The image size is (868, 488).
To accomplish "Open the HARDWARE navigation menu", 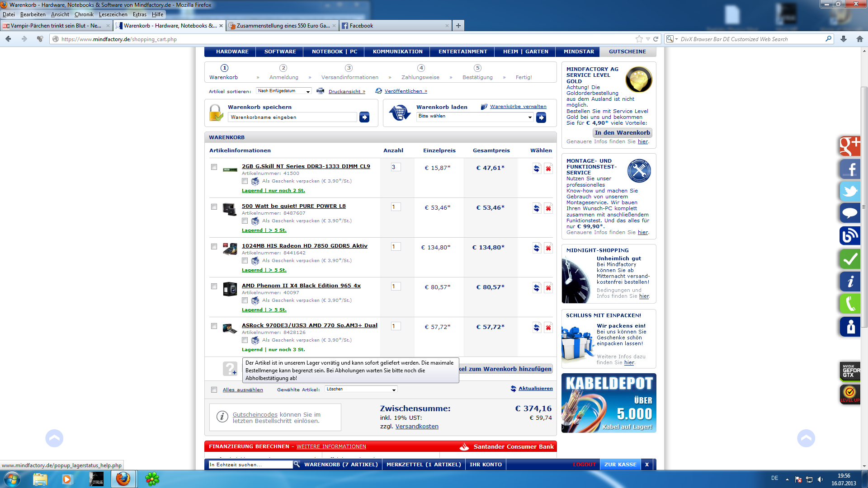I will click(232, 52).
